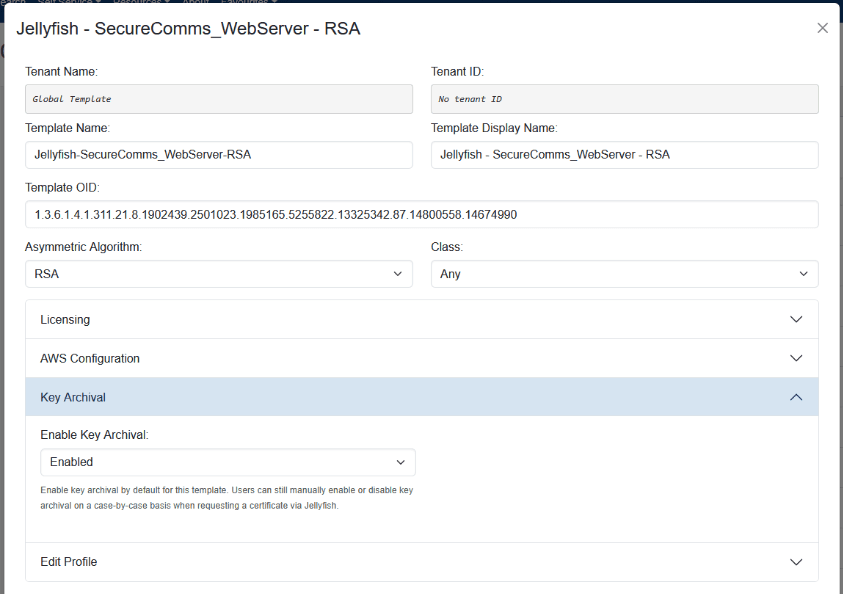Click the Licensing row chevron icon
843x594 pixels.
pyautogui.click(x=796, y=319)
